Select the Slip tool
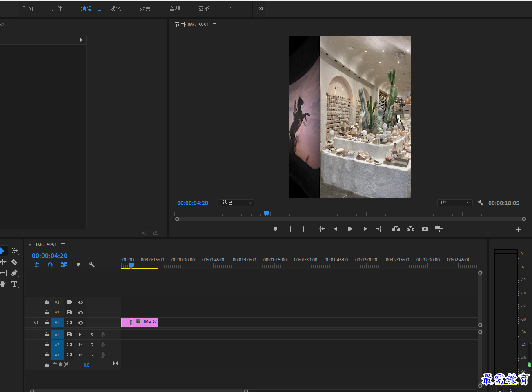This screenshot has width=532, height=392. (x=3, y=273)
